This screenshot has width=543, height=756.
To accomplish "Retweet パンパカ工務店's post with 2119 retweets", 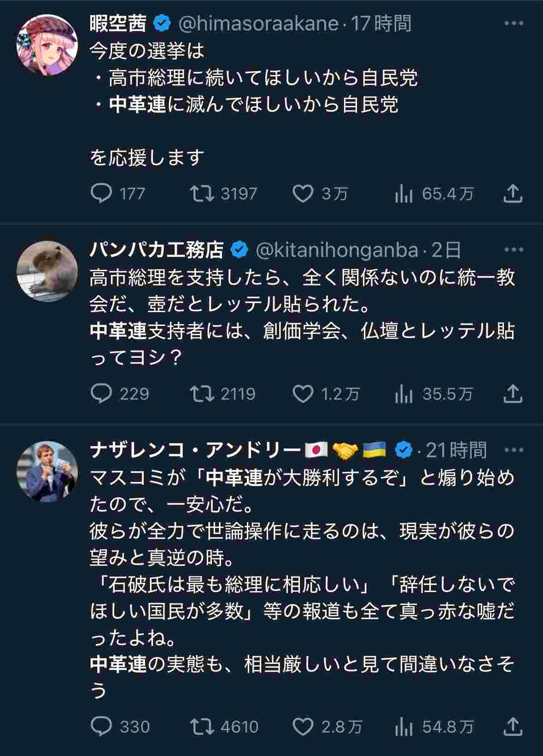I will click(203, 394).
